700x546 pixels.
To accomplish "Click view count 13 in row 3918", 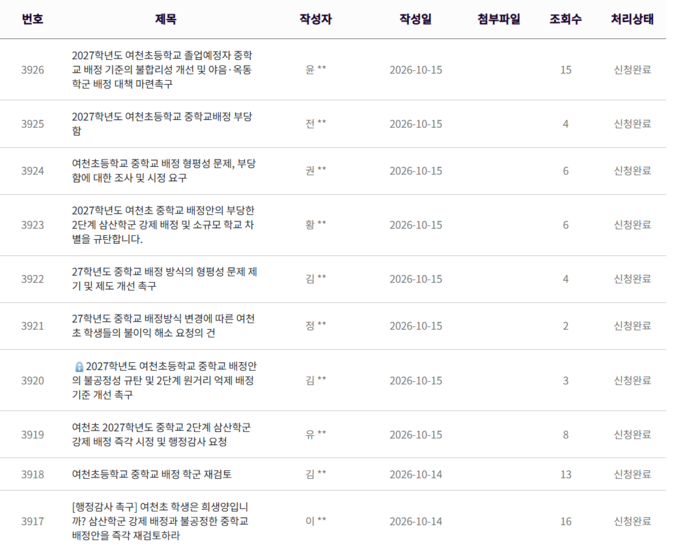I will click(566, 474).
